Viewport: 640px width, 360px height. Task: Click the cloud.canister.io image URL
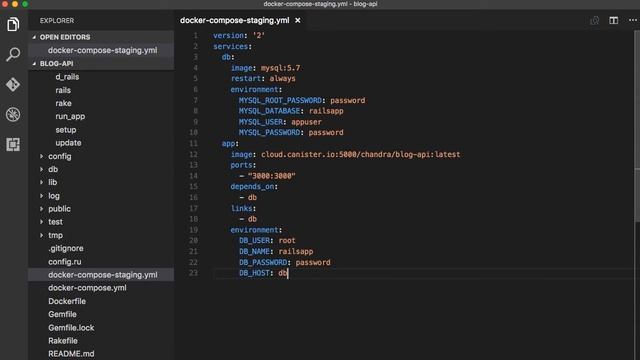360,154
